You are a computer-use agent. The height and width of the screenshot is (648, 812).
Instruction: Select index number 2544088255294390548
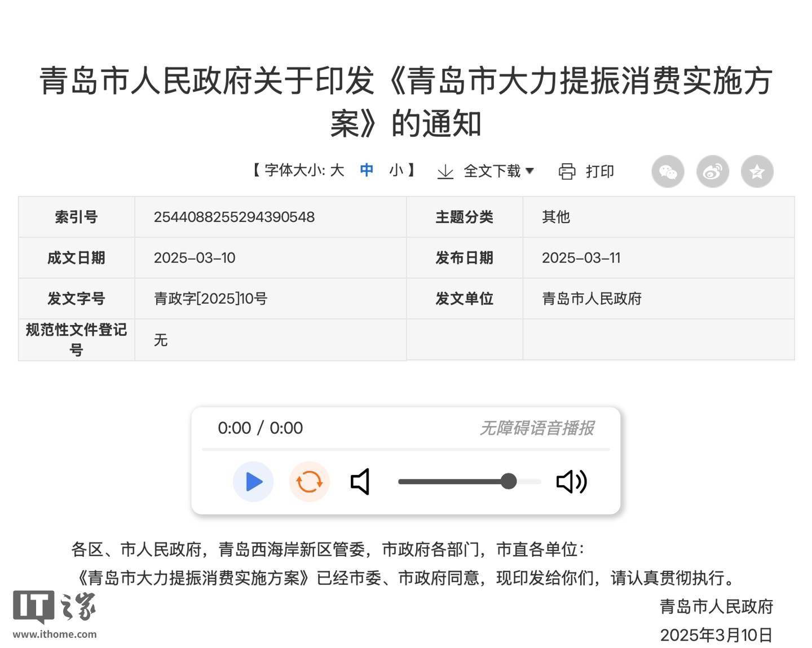(234, 217)
